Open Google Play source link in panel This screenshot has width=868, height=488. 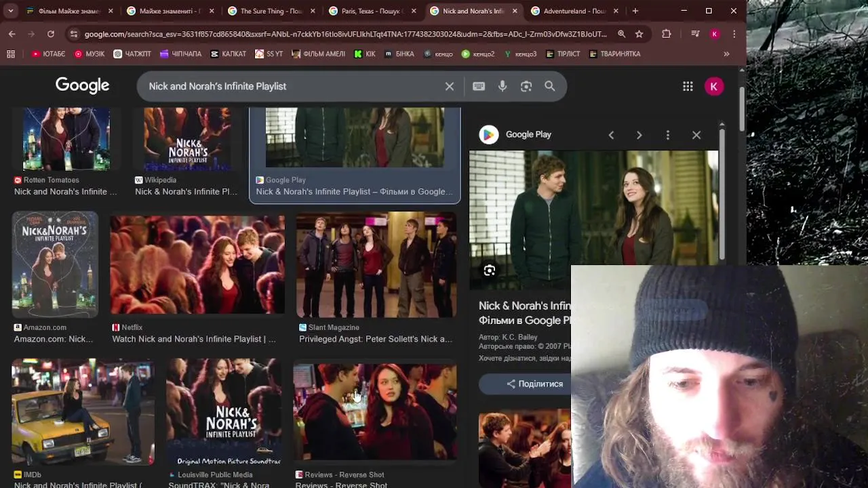[x=517, y=134]
